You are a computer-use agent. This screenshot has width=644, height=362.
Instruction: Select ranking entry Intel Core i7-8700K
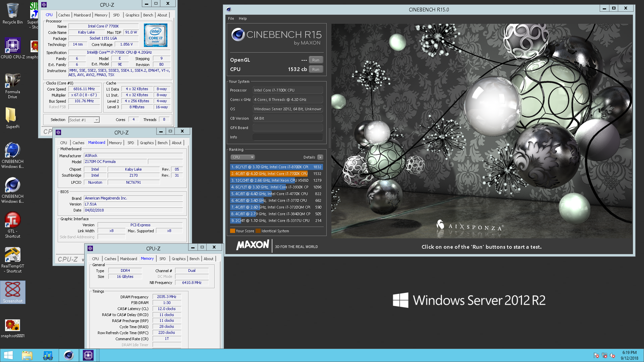[276, 167]
